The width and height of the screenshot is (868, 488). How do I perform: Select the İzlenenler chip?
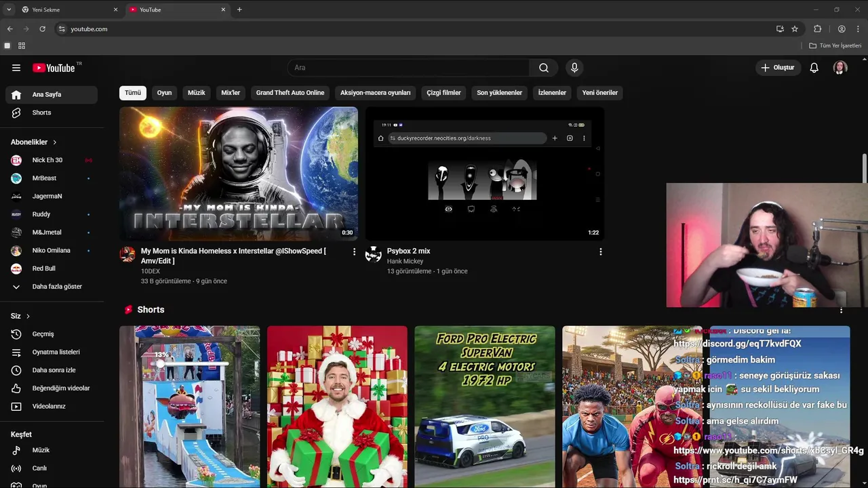point(552,93)
